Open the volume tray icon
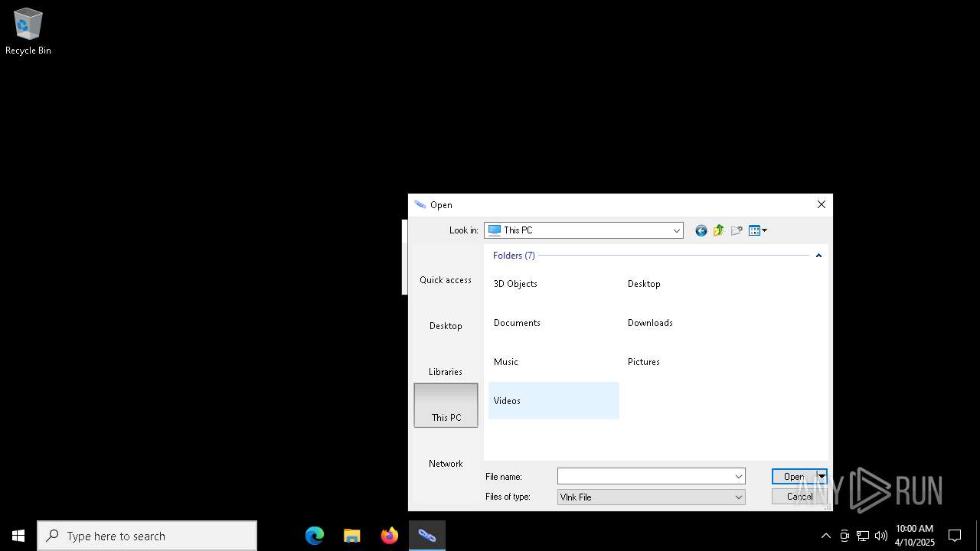The image size is (980, 551). pos(881,536)
